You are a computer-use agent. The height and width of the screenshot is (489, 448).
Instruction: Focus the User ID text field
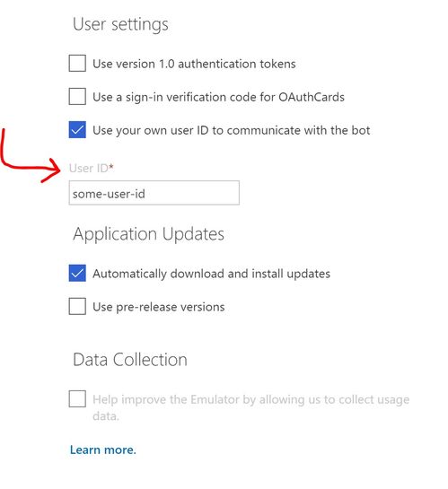[154, 193]
